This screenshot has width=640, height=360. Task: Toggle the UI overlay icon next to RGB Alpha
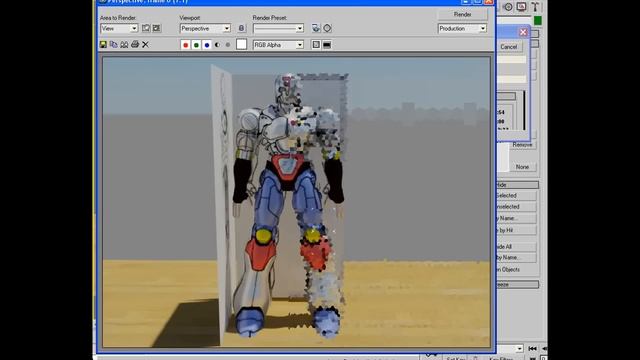316,45
